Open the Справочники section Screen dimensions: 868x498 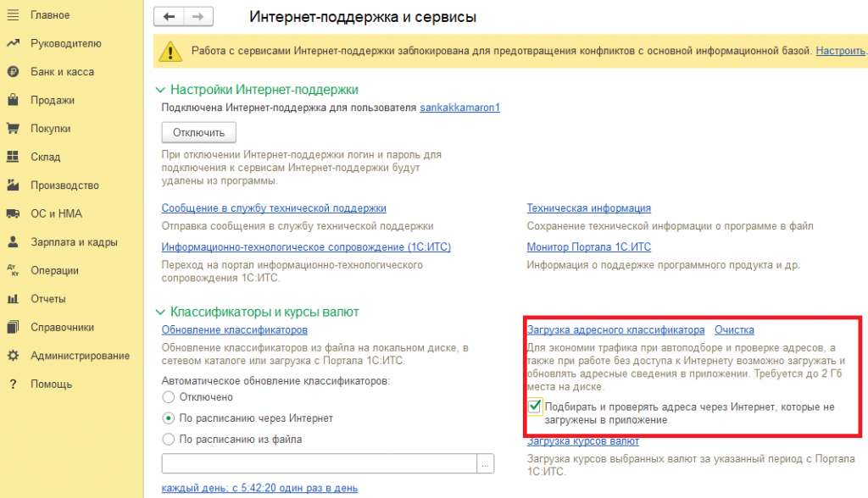pos(62,328)
